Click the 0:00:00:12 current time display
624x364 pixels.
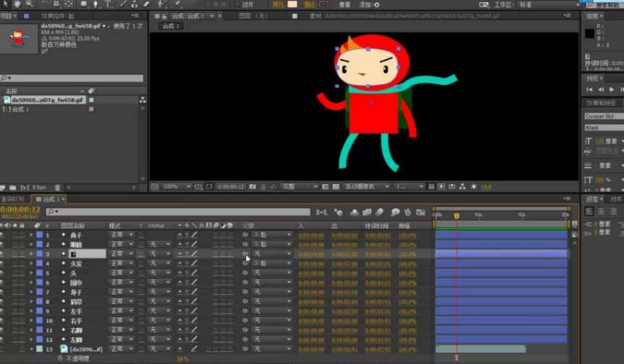[20, 210]
